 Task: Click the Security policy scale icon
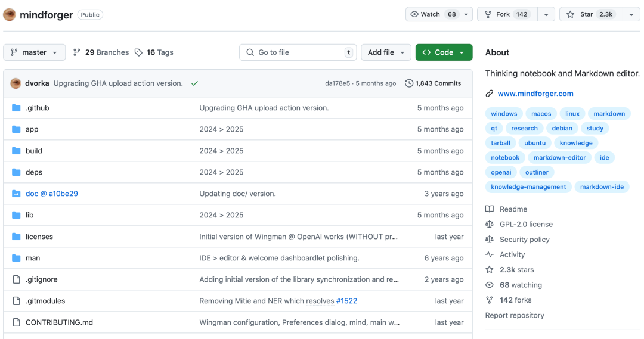(x=489, y=240)
